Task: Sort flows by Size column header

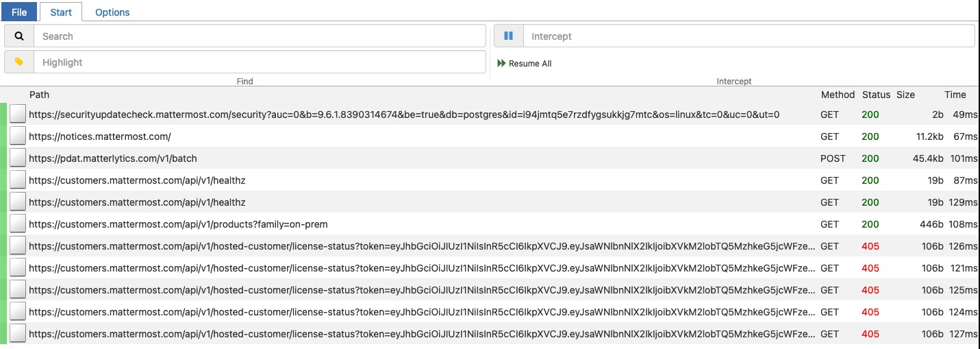Action: 905,95
